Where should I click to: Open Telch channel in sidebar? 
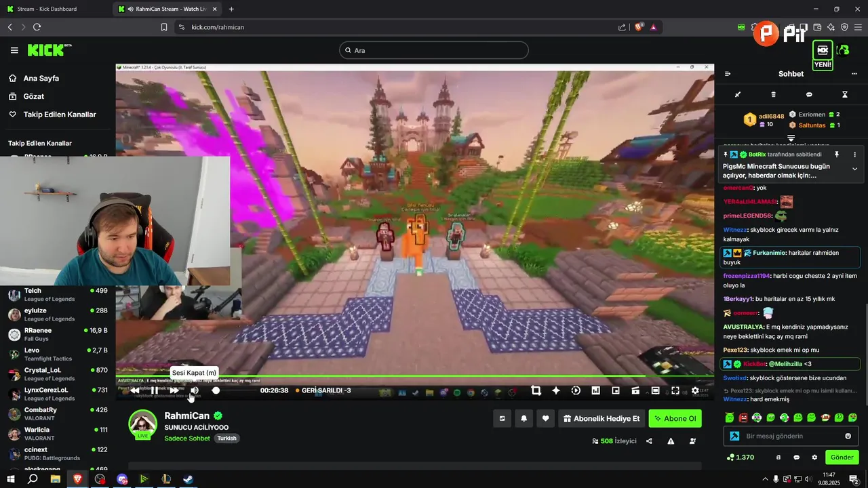tap(58, 294)
